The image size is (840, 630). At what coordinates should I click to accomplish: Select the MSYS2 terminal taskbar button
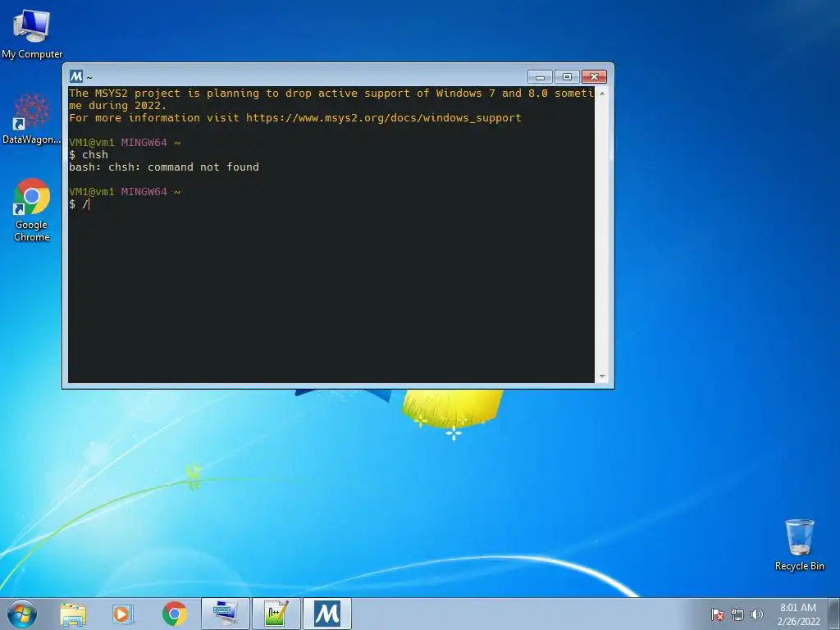(326, 614)
